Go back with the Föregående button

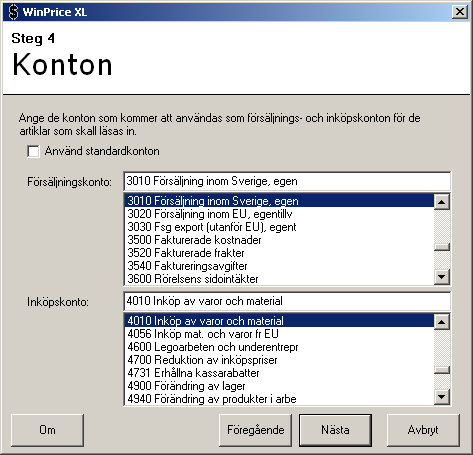pyautogui.click(x=255, y=430)
